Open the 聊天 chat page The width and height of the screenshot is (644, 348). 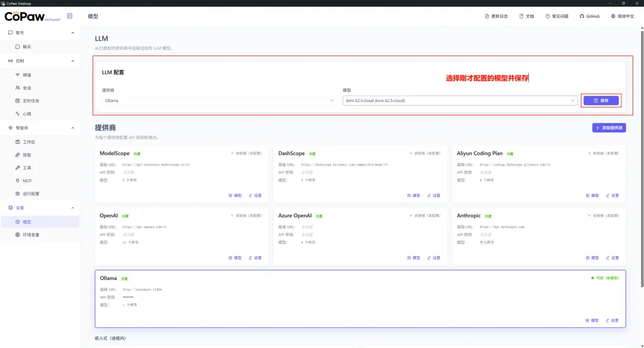pos(41,47)
